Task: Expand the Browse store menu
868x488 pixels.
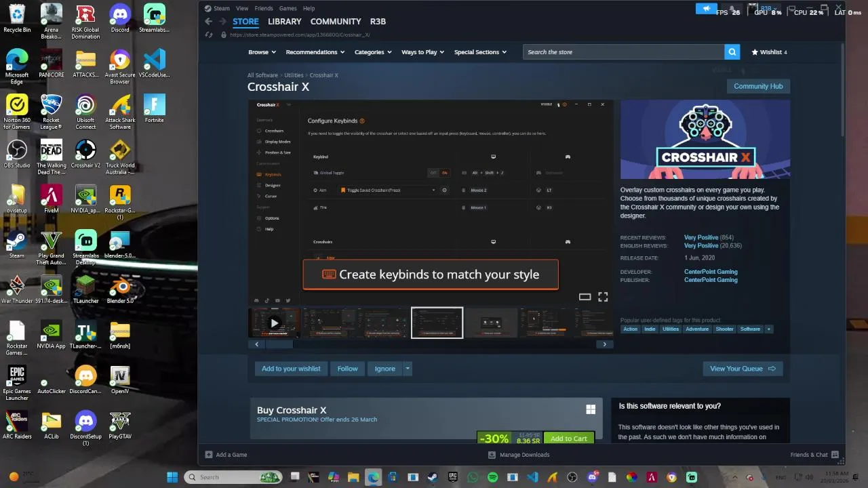Action: (262, 52)
